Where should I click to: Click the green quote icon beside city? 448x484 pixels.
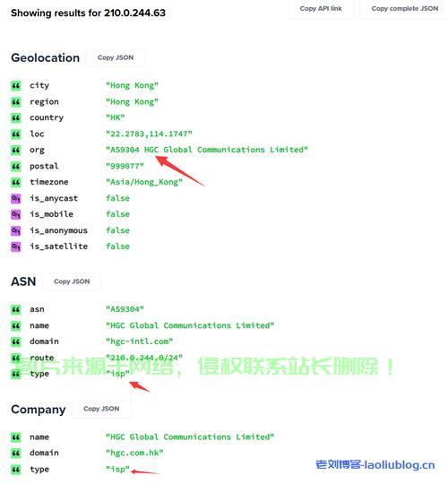coord(16,85)
